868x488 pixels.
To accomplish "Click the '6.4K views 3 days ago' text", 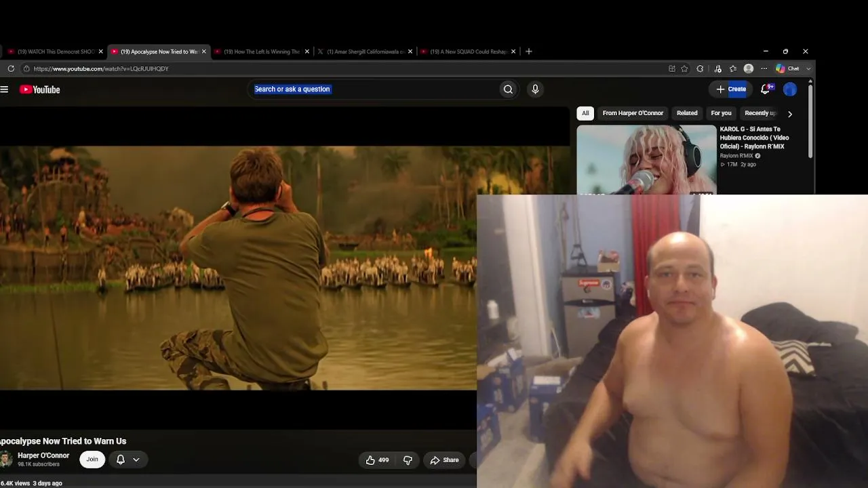I will [x=31, y=483].
